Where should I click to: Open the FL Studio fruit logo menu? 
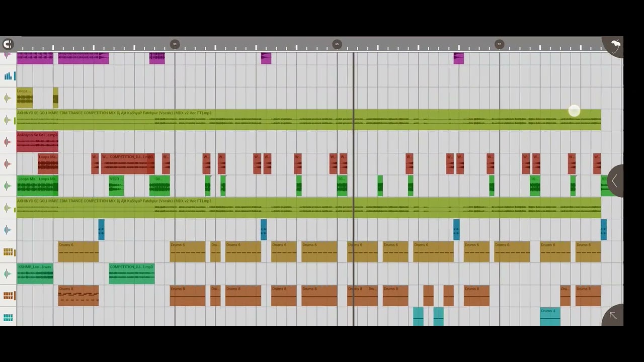pos(615,45)
